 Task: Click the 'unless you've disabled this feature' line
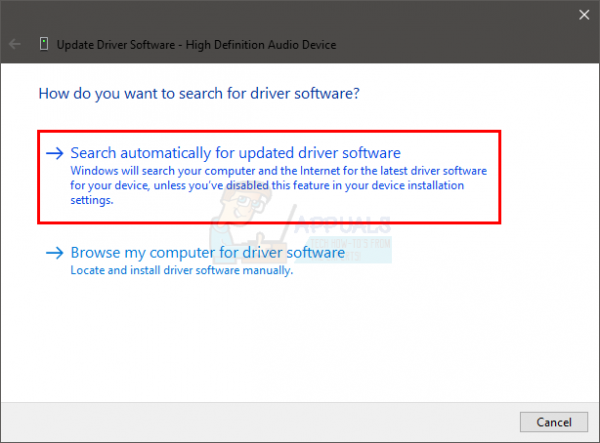coord(267,186)
